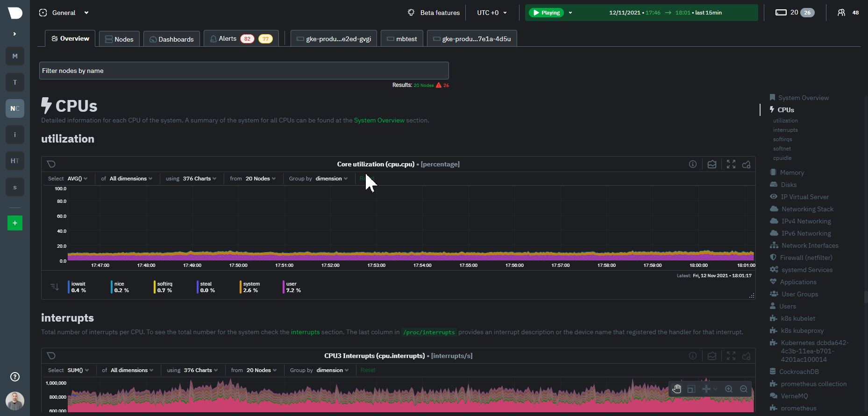
Task: Select the T space icon
Action: (15, 82)
